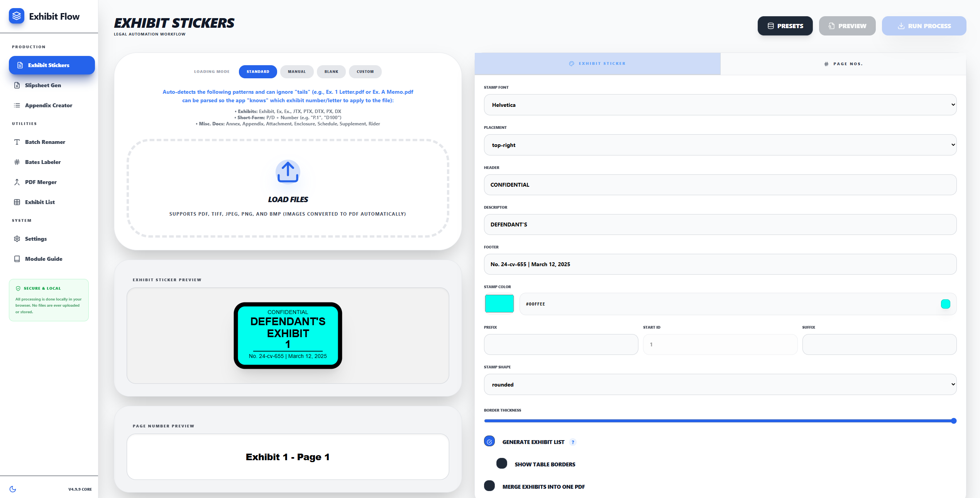The width and height of the screenshot is (980, 498).
Task: Open the PDF Merger tool
Action: coord(41,182)
